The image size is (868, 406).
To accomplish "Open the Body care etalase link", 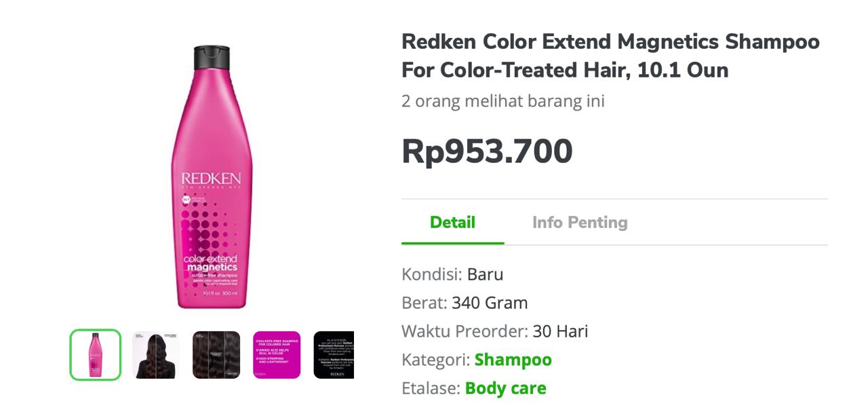I will (x=505, y=388).
